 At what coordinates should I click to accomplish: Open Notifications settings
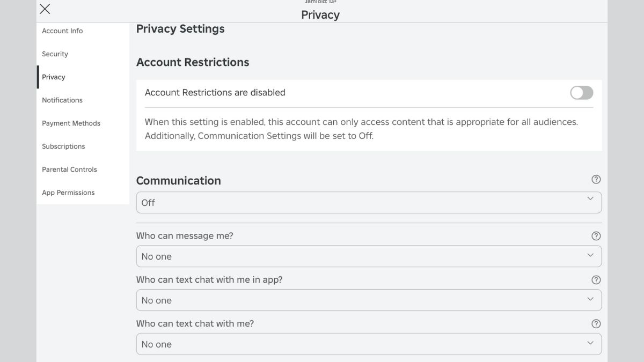coord(62,100)
